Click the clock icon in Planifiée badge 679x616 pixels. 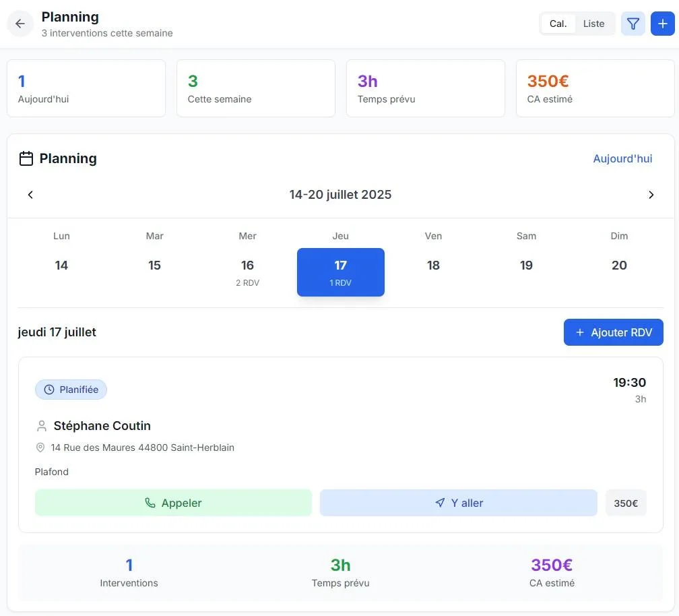pyautogui.click(x=49, y=390)
